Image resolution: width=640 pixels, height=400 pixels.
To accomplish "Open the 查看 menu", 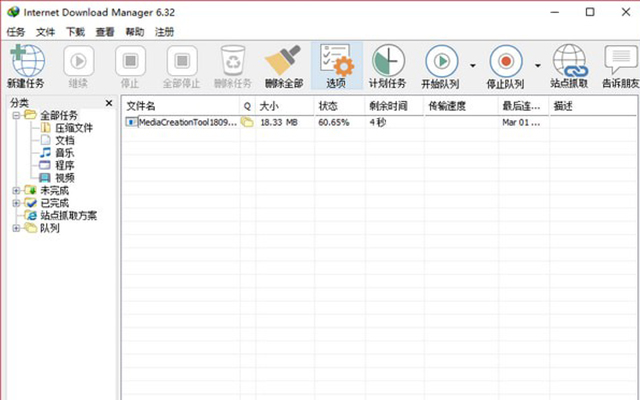I will [x=105, y=32].
